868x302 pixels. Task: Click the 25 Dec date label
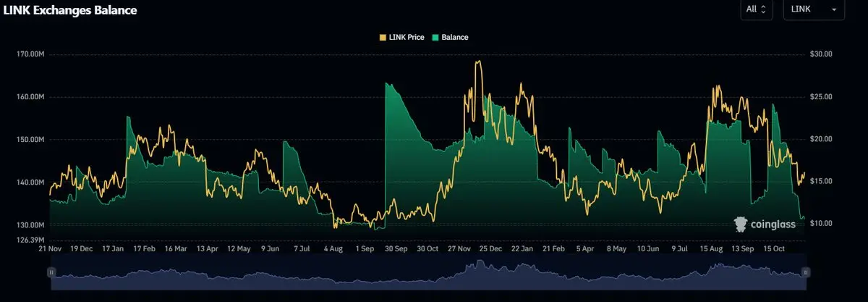click(490, 248)
